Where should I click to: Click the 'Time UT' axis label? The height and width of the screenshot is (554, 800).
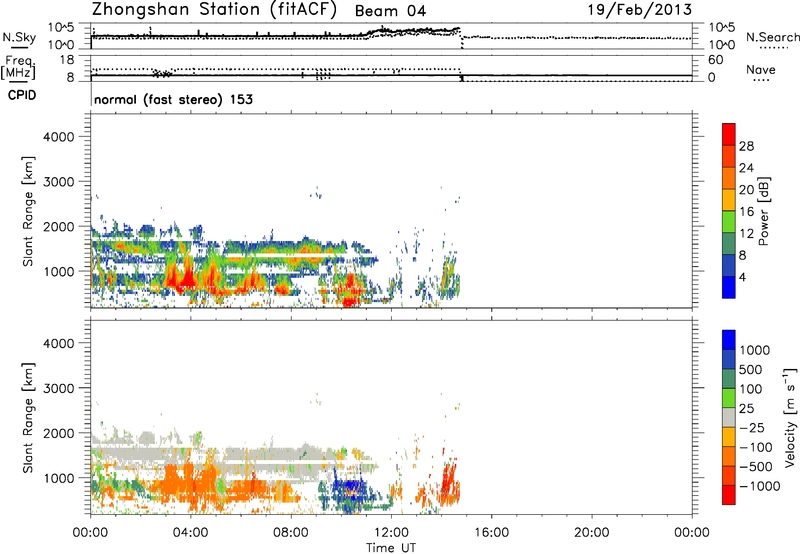[x=391, y=548]
